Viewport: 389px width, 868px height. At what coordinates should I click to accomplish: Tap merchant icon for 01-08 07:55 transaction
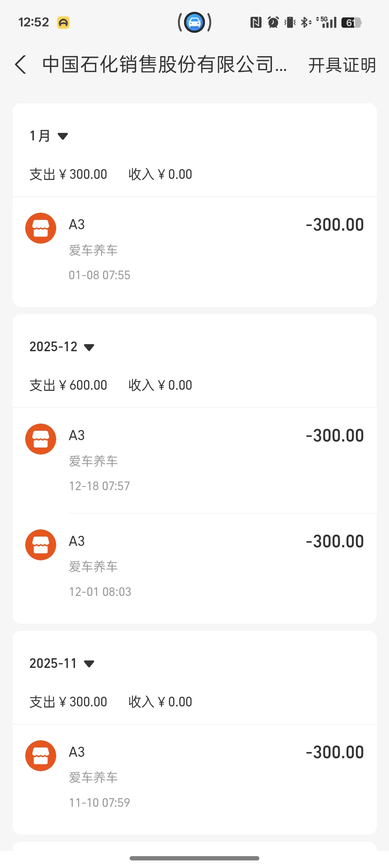(x=41, y=228)
